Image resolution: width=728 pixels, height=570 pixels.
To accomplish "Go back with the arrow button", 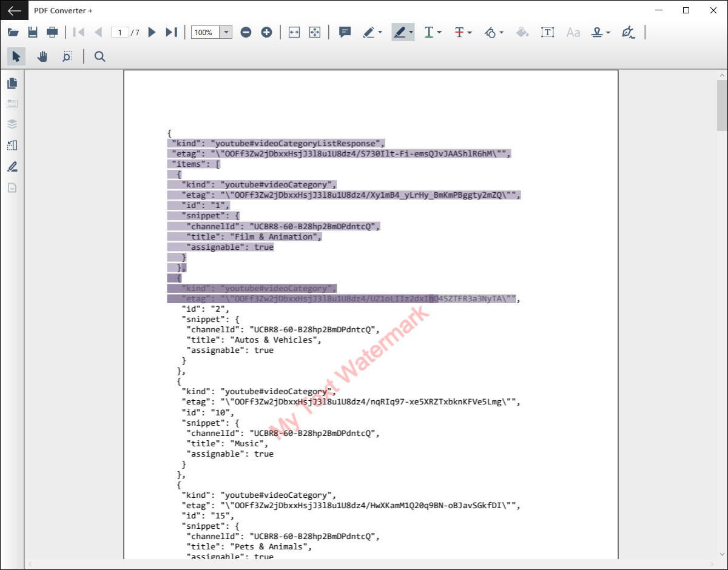I will click(x=14, y=10).
